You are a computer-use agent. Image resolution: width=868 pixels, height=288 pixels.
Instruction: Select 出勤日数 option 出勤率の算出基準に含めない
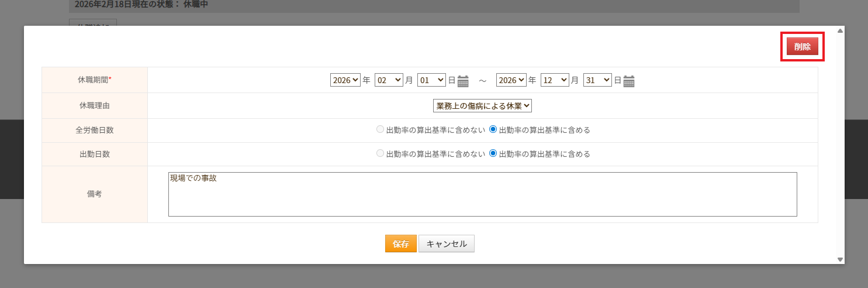(381, 154)
